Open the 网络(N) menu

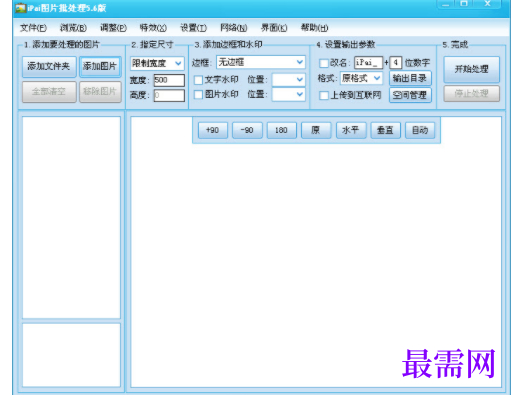[x=234, y=28]
